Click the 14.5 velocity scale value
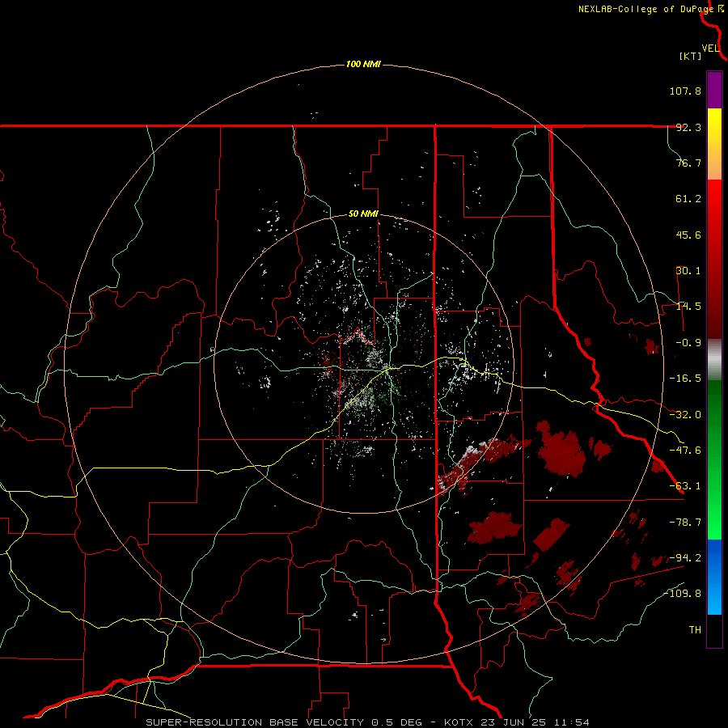Screen dimensions: 728x728 click(x=688, y=307)
